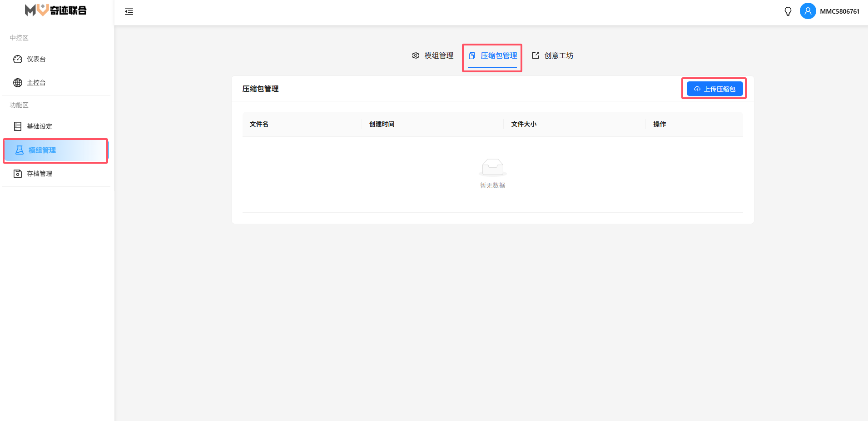Click the MV奇迹联合 logo
The height and width of the screenshot is (421, 868).
(x=56, y=10)
